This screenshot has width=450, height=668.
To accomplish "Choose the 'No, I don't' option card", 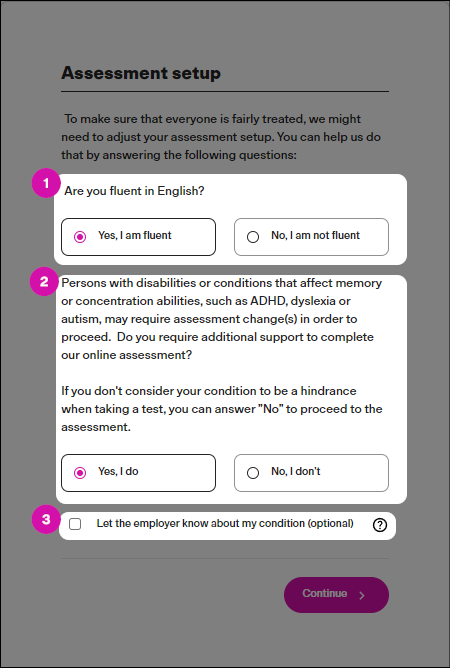I will coord(312,473).
